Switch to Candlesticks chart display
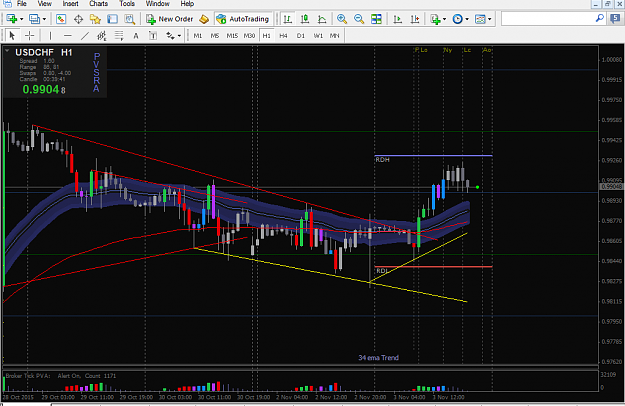This screenshot has height=406, width=625. pos(305,19)
